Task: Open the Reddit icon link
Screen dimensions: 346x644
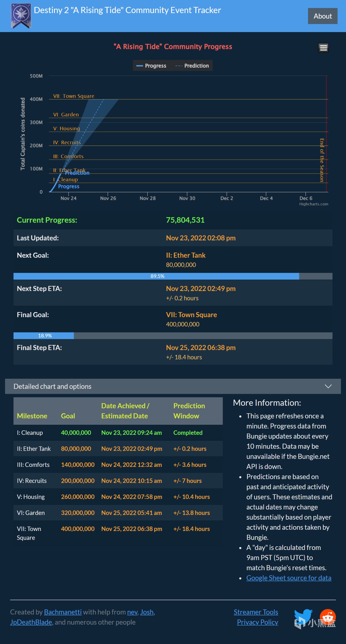Action: [x=328, y=617]
